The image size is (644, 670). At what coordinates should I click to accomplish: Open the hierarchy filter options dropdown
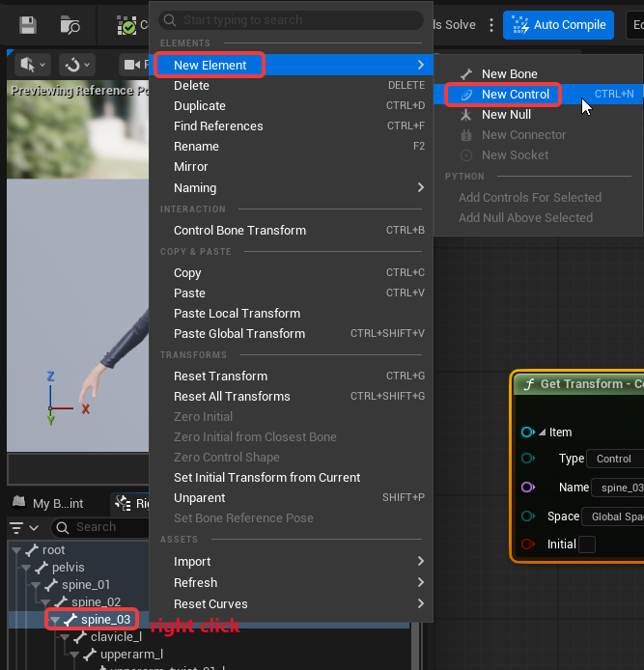(x=24, y=528)
